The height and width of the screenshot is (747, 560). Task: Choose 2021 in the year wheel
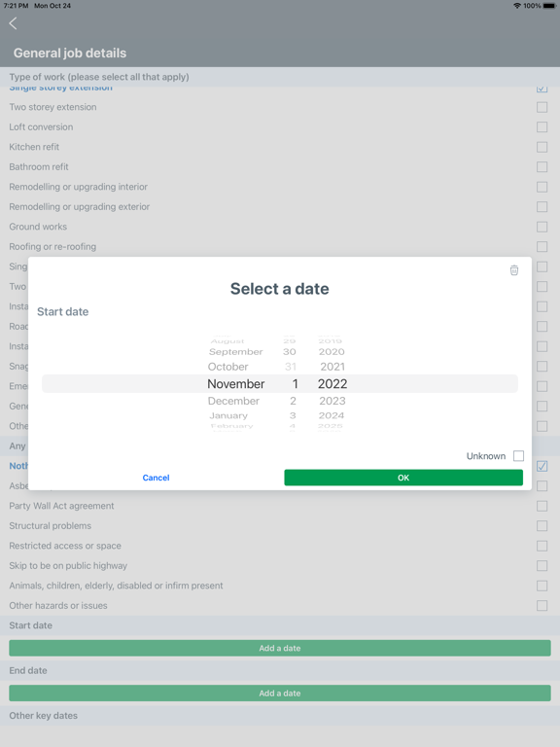pyautogui.click(x=332, y=367)
